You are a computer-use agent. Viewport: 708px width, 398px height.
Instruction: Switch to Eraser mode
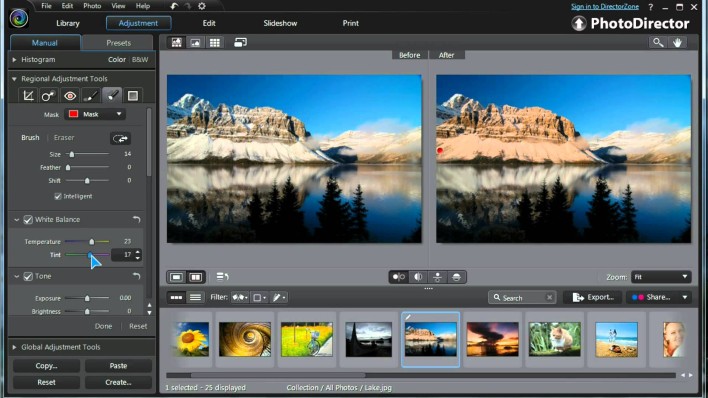[x=64, y=137]
